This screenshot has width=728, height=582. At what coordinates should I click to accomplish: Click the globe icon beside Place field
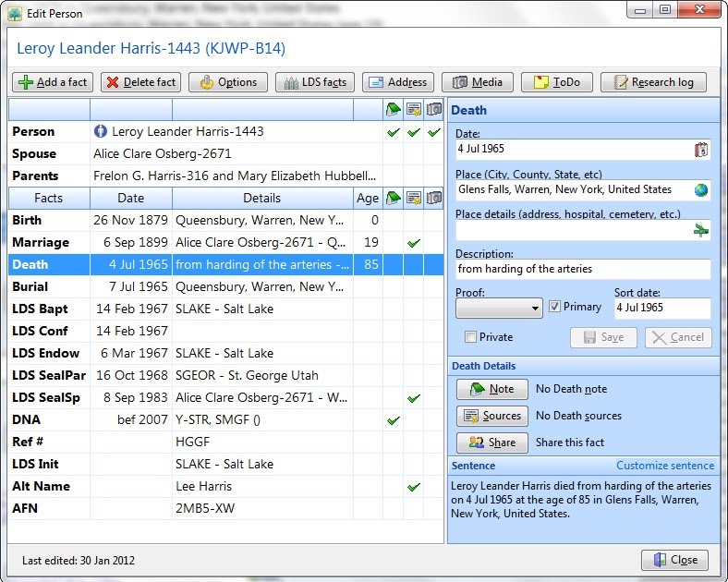pos(701,190)
